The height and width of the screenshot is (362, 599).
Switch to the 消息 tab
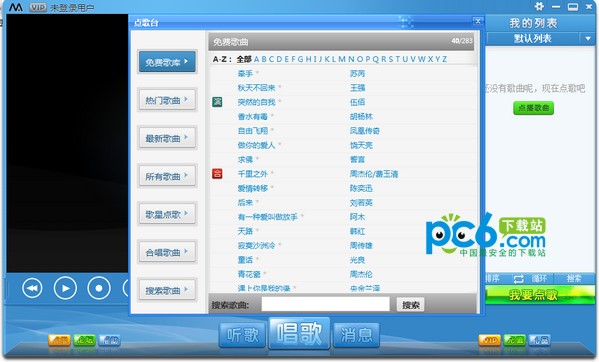(x=356, y=335)
